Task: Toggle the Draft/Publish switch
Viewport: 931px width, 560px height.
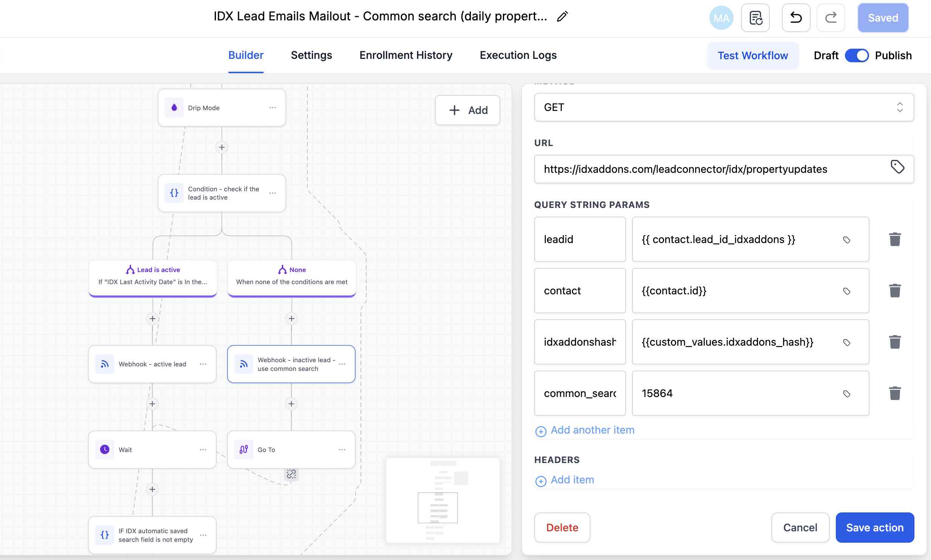Action: pyautogui.click(x=857, y=55)
